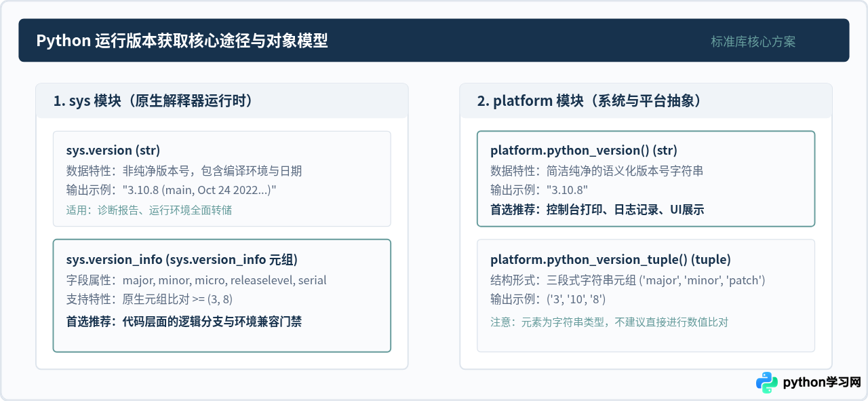This screenshot has width=868, height=401.
Task: Click '数据特性：简洁纯净的语义化版本号字符串'
Action: (x=597, y=171)
